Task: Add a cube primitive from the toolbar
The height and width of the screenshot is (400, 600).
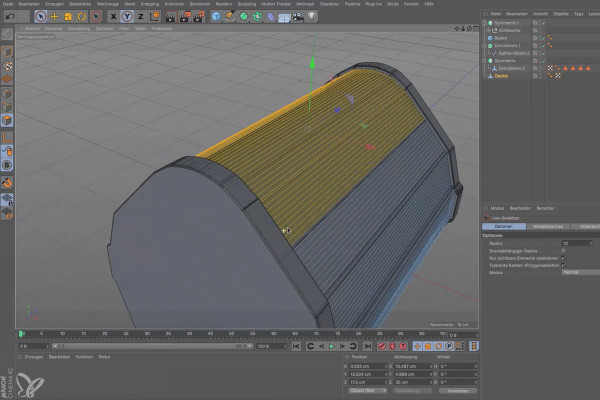Action: 216,17
